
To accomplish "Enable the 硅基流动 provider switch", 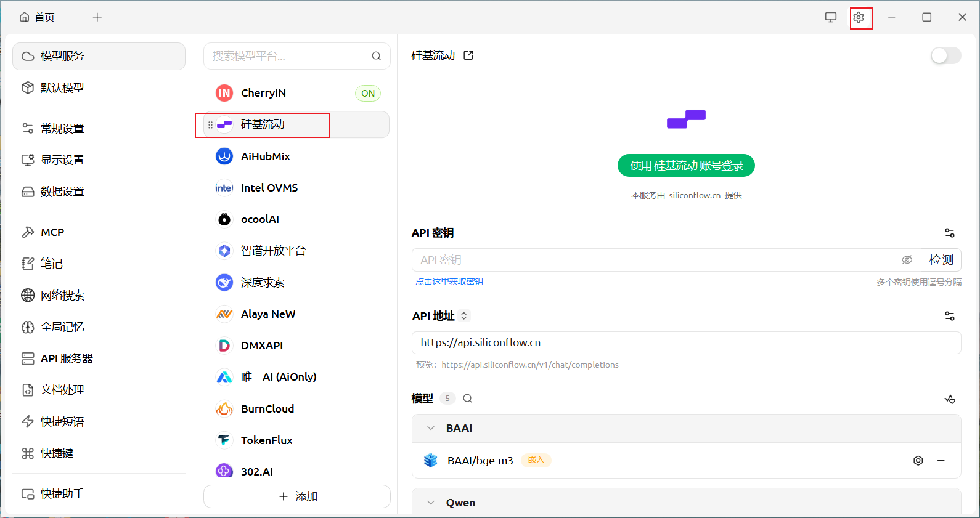I will (x=945, y=55).
